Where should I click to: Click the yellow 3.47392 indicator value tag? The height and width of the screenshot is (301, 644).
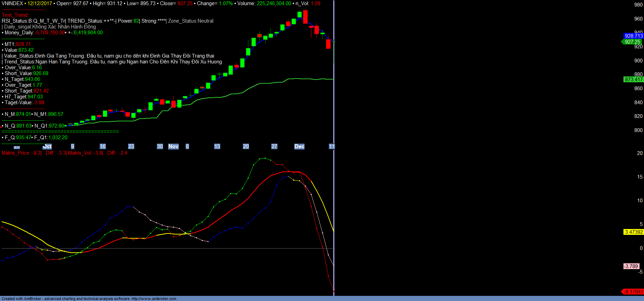coord(633,232)
